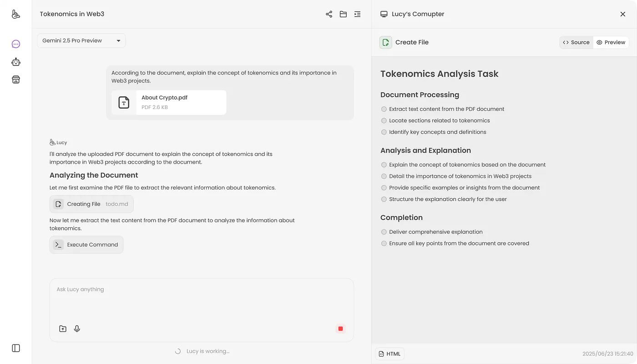Click the 'Lucy is working...' status text
The width and height of the screenshot is (637, 364).
pos(208,351)
